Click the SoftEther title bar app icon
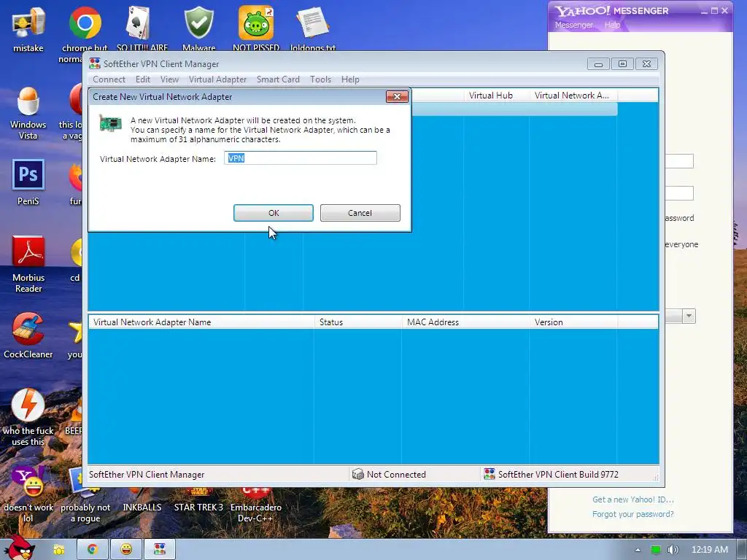Screen dimensions: 747x560 pos(95,64)
